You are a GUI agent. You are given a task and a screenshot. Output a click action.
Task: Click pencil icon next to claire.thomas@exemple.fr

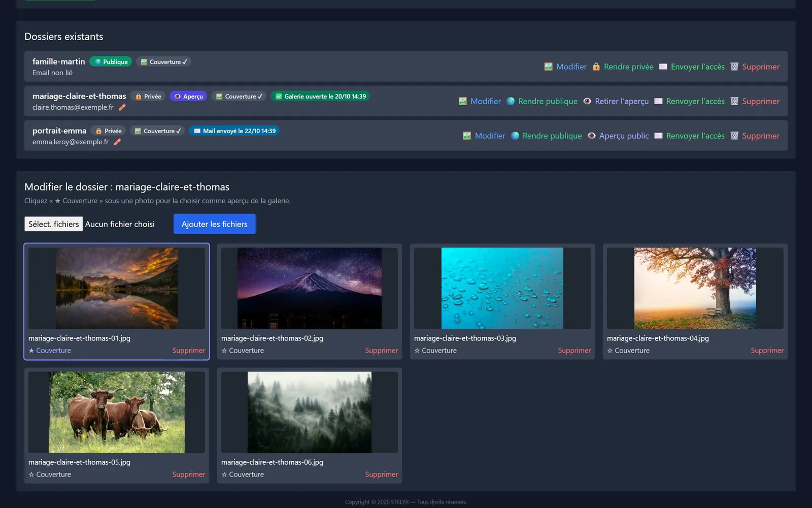click(x=122, y=107)
